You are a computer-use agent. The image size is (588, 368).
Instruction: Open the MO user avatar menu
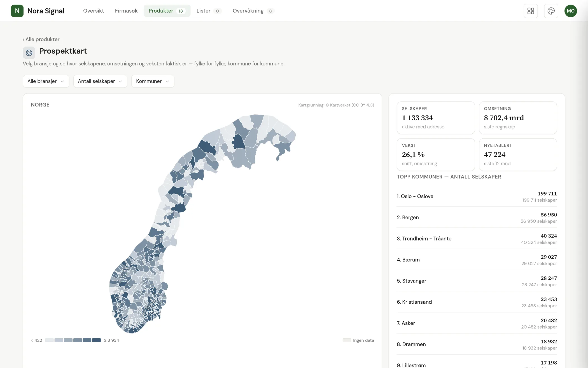click(x=571, y=11)
